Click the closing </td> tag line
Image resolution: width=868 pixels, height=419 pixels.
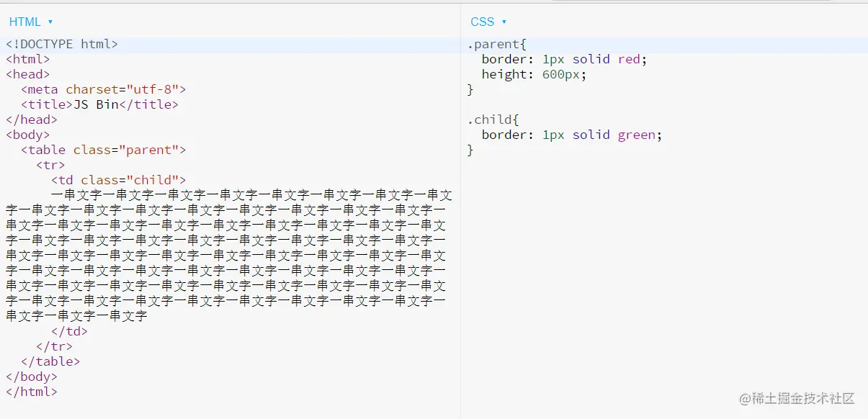point(69,331)
